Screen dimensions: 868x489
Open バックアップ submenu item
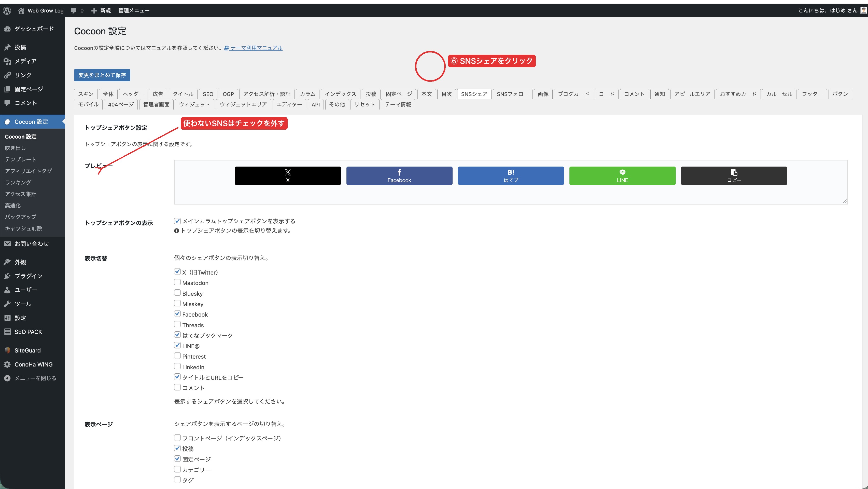coord(21,217)
